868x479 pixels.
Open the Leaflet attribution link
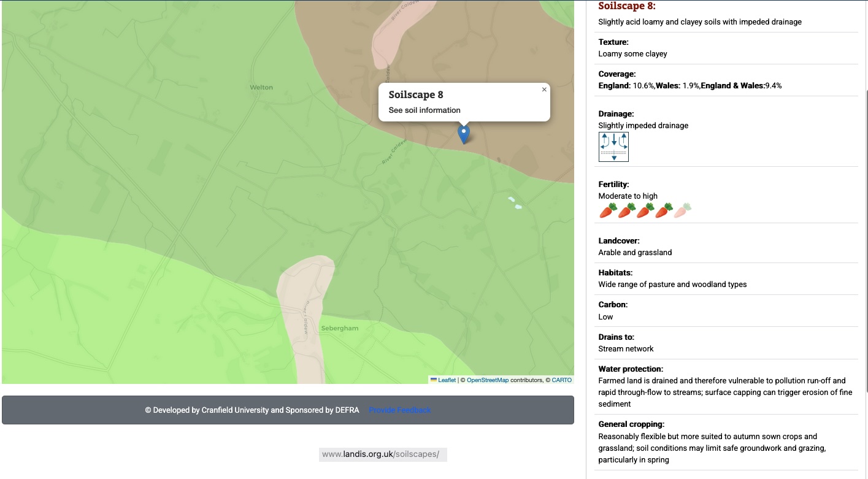(447, 380)
